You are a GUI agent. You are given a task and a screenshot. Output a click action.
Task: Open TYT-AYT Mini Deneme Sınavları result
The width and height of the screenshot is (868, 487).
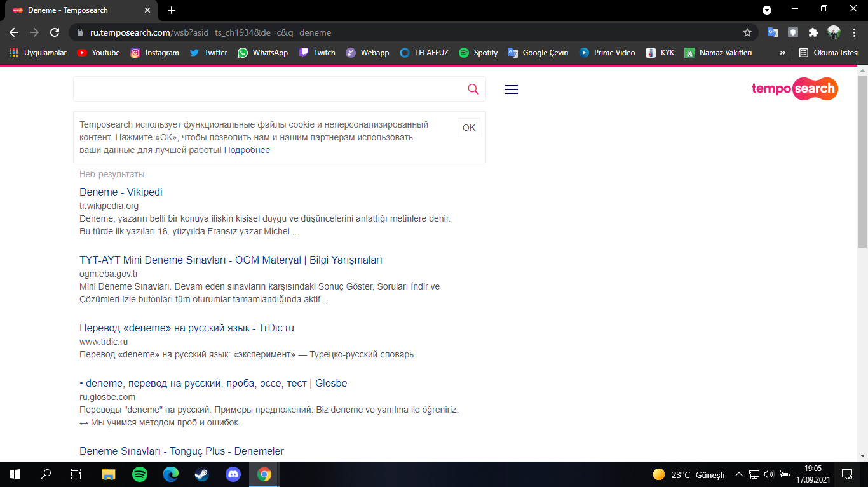pos(231,260)
